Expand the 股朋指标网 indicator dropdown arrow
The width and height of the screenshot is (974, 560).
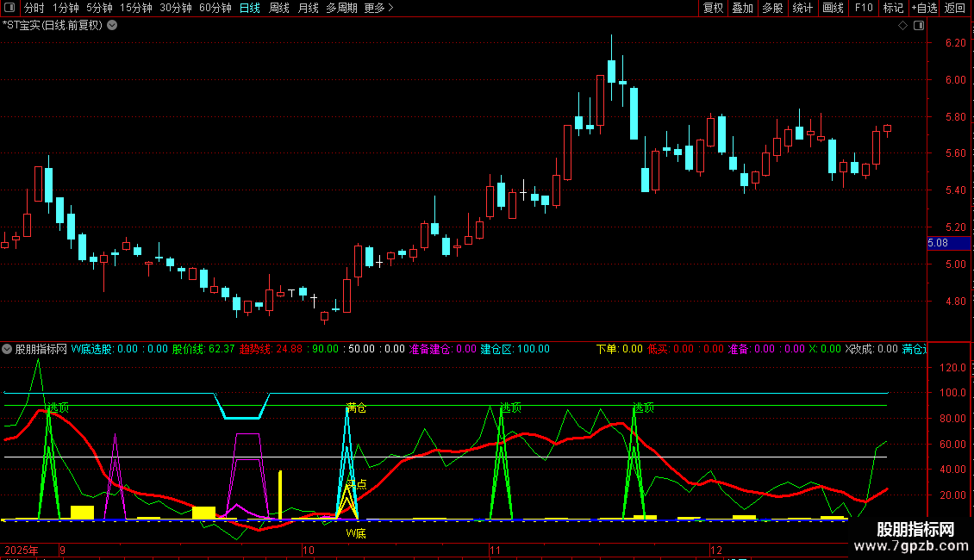point(7,349)
